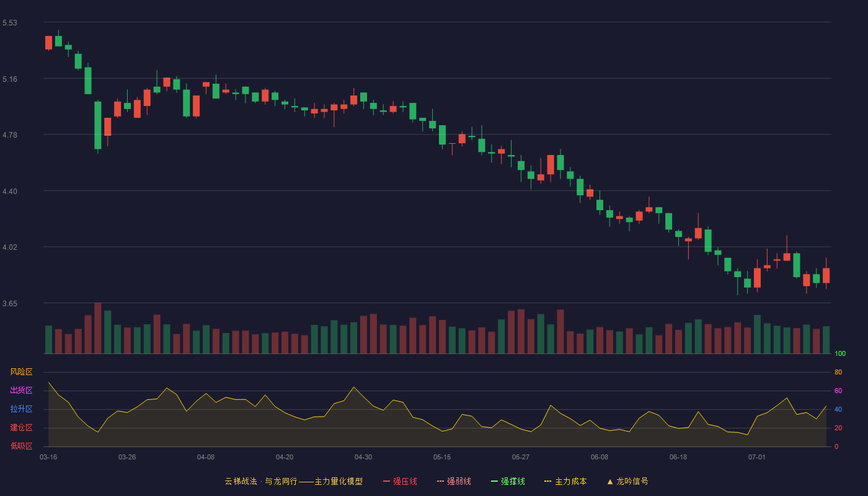Click the 5.16 price axis label
This screenshot has height=496, width=868.
click(x=10, y=79)
